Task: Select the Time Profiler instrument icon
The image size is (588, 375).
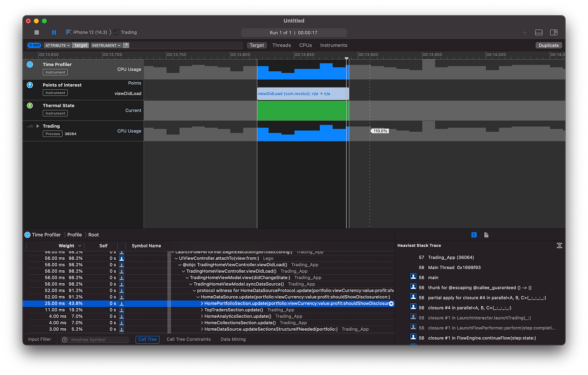Action: tap(29, 64)
